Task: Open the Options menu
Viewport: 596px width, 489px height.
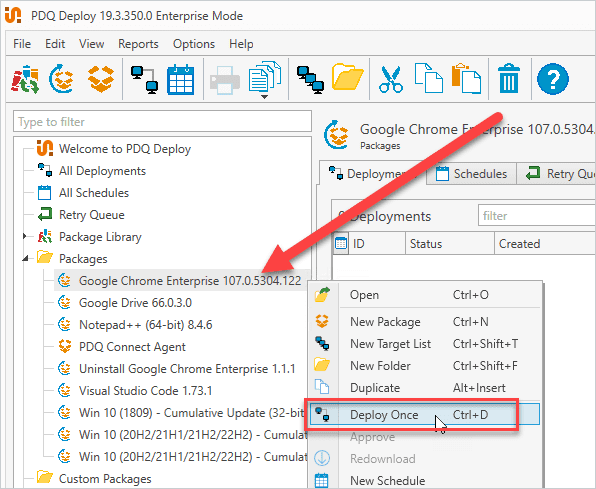Action: (194, 44)
